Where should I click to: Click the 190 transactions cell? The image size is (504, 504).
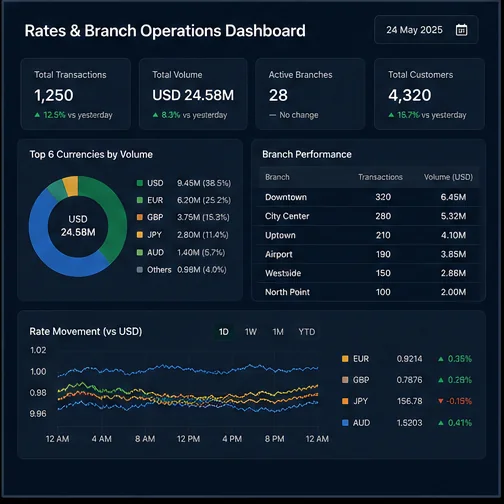pos(383,254)
